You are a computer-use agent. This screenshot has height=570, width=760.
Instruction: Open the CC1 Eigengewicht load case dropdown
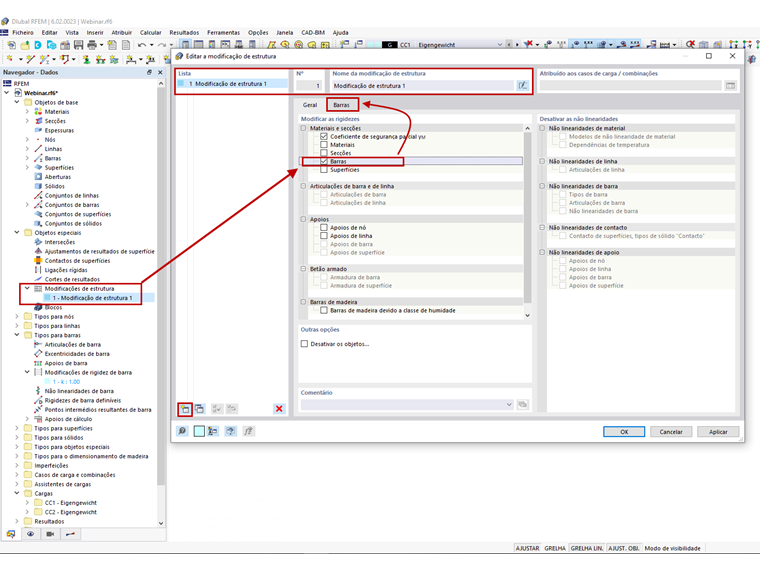coord(500,45)
